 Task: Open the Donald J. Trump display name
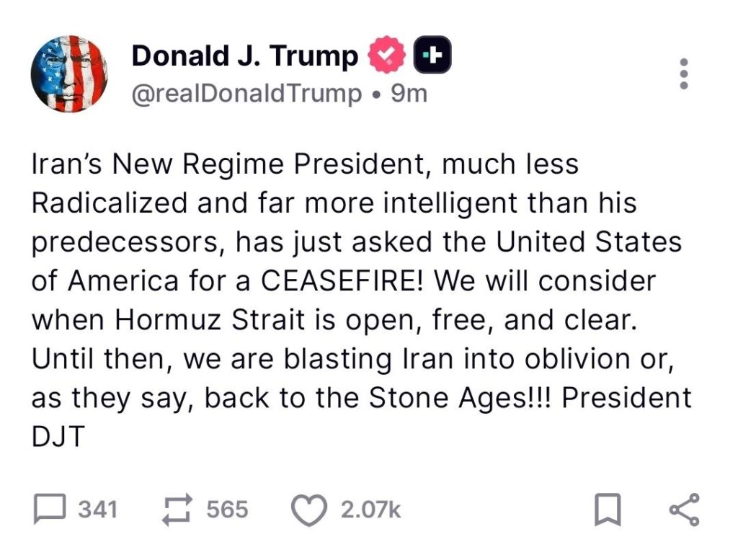point(244,56)
